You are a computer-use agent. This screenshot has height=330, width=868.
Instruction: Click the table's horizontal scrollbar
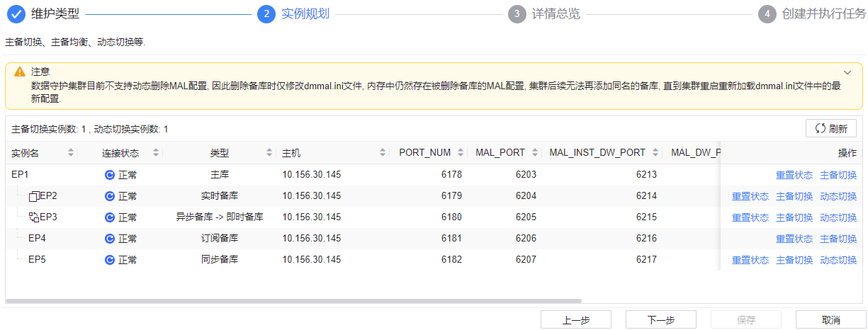pos(293,301)
